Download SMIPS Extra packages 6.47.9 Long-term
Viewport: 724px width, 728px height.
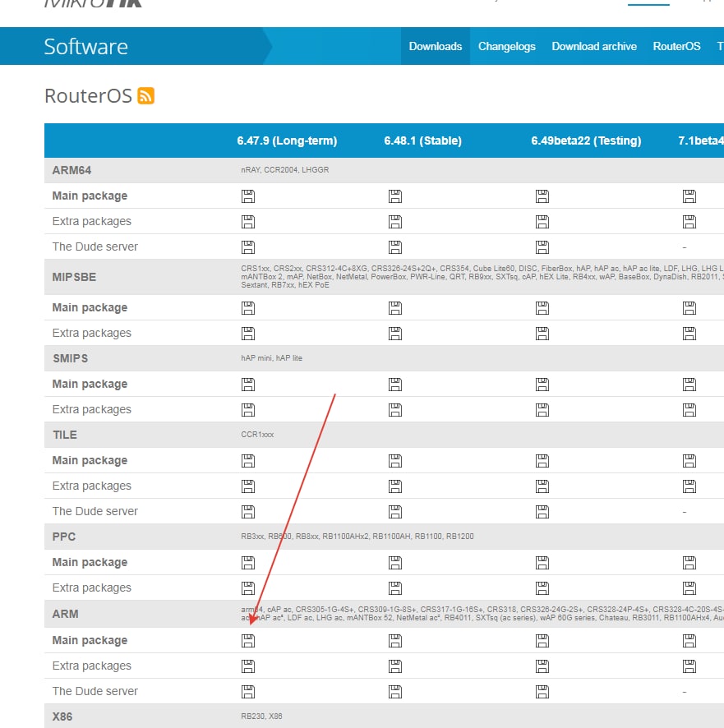(248, 410)
